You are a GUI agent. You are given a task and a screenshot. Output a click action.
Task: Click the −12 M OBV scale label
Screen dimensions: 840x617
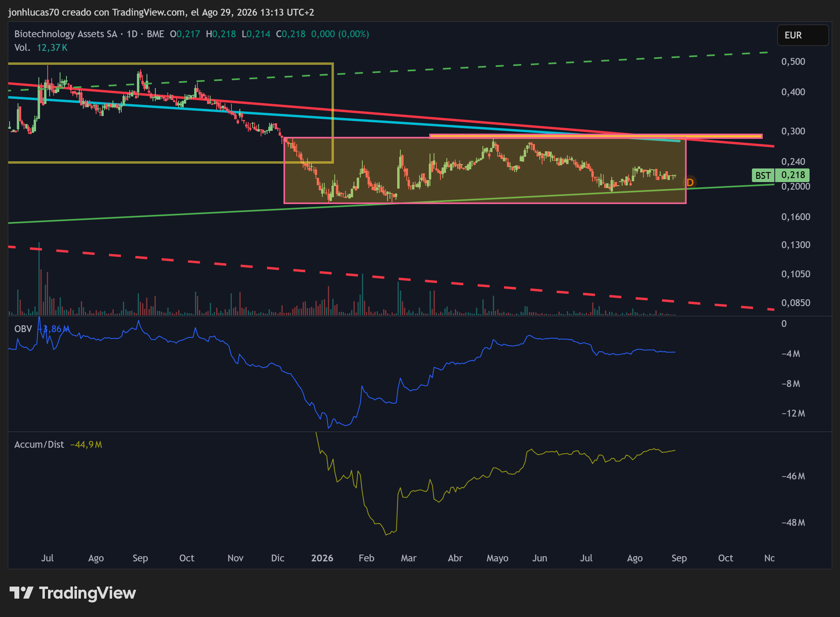(x=793, y=413)
